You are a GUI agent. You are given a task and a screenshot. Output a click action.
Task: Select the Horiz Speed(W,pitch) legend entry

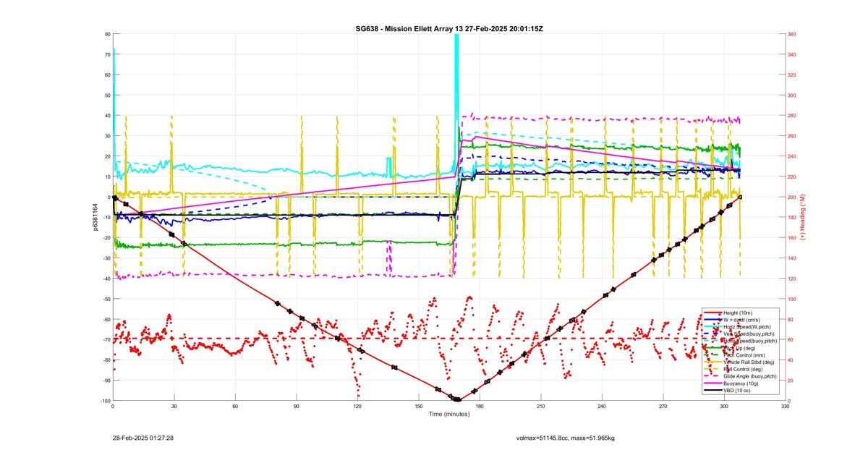[x=746, y=327]
